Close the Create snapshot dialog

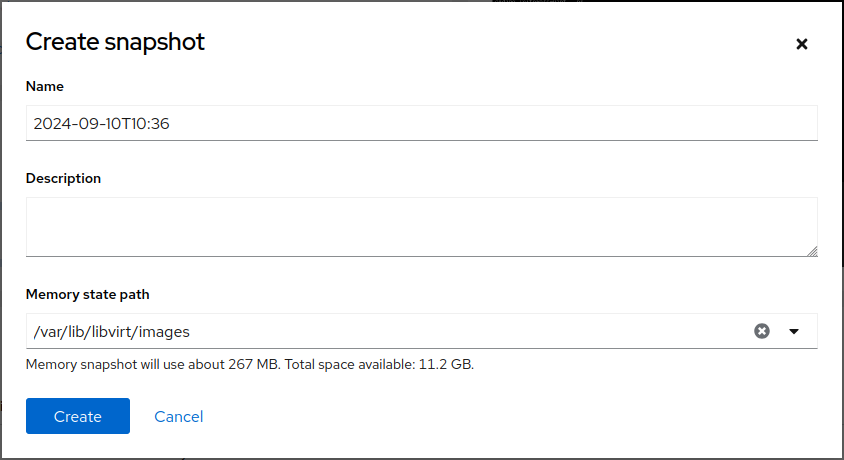[801, 44]
